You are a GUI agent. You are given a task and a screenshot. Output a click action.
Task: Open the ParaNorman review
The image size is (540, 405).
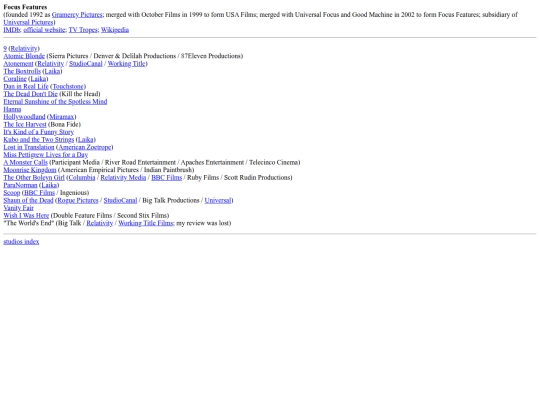tap(20, 185)
